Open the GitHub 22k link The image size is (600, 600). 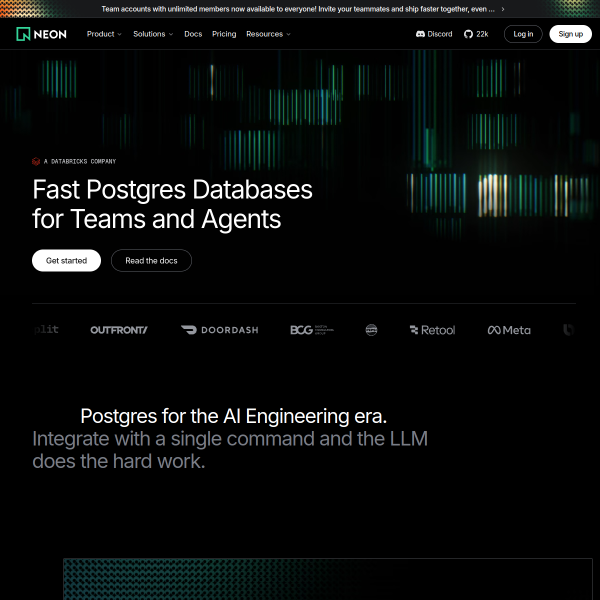coord(476,34)
